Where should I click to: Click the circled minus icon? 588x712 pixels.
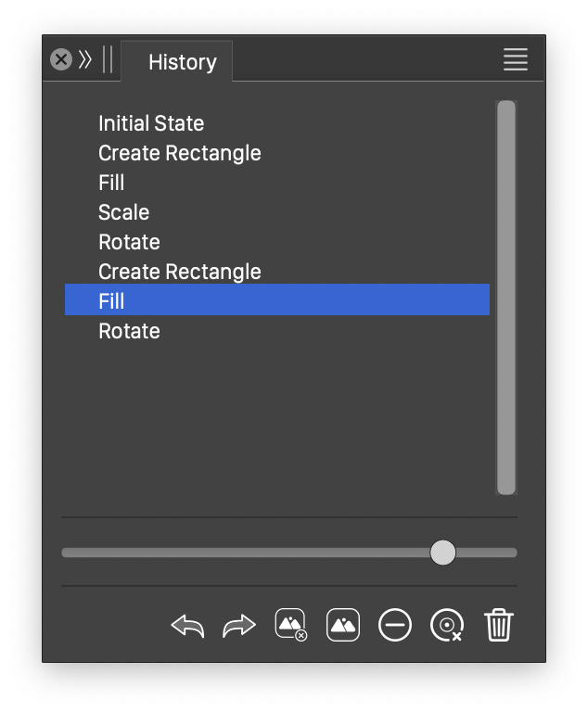tap(395, 626)
